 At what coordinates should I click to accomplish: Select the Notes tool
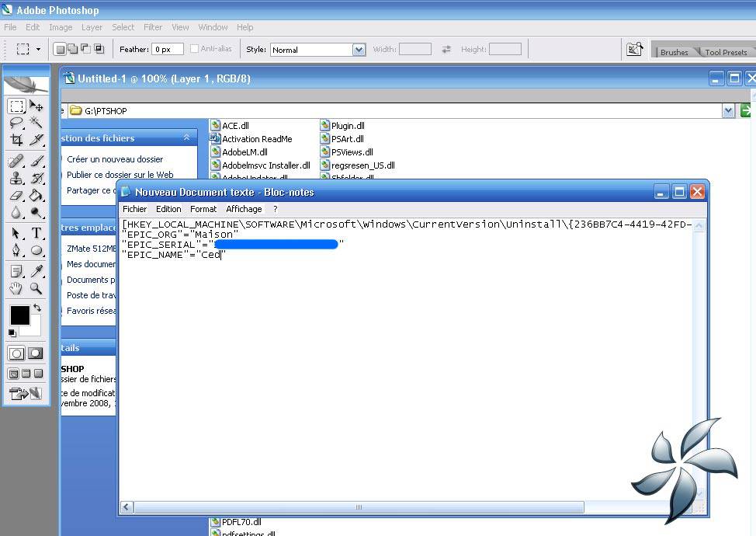16,271
